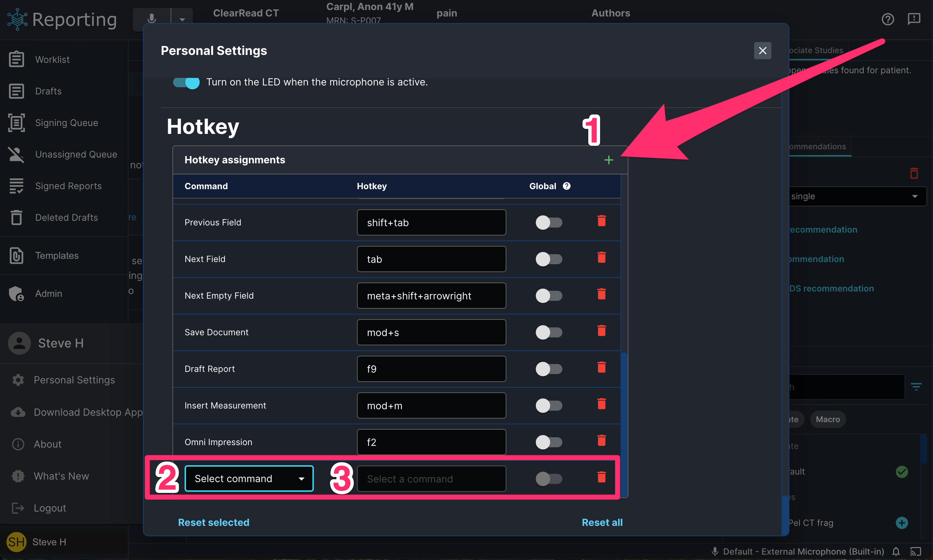933x560 pixels.
Task: Click the Reporting logo
Action: [x=62, y=20]
